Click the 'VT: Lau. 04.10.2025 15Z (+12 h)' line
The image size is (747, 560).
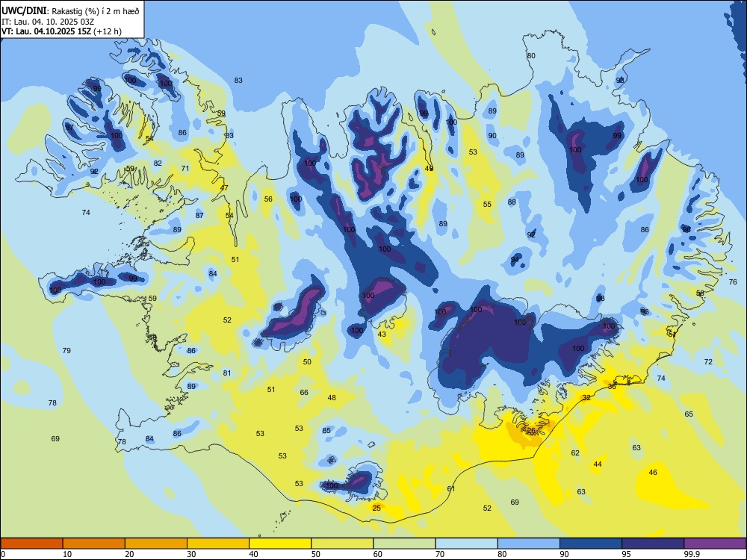click(x=61, y=31)
